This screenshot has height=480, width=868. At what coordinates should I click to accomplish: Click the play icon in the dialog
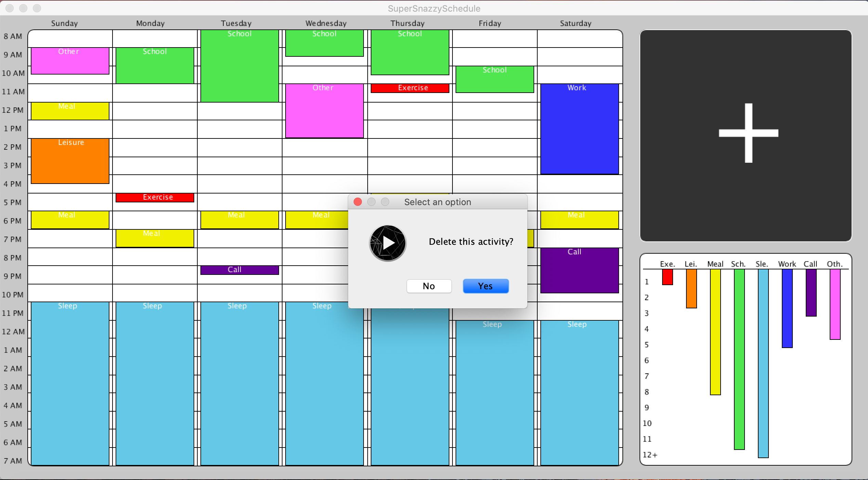(x=388, y=243)
